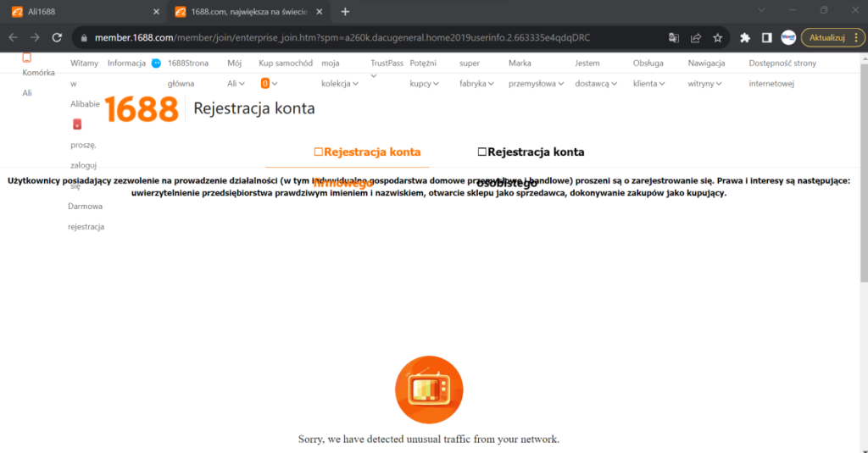Click the blue Informacja chat bubble icon
The image size is (868, 453).
point(156,64)
